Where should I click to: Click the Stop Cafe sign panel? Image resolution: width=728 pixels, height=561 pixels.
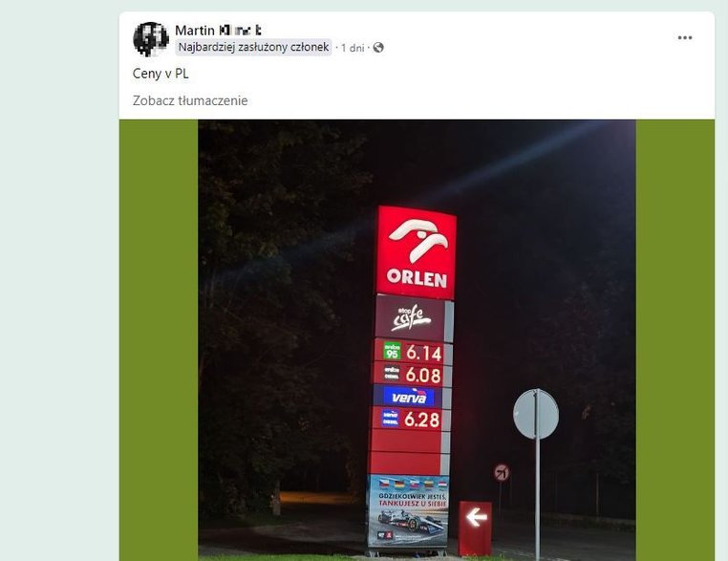(x=410, y=318)
